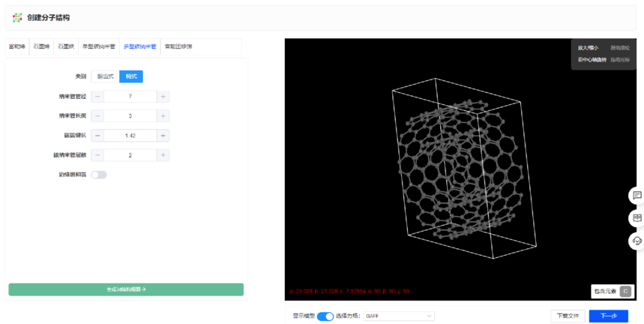Switch to the 石墨烯 tab

[x=40, y=46]
